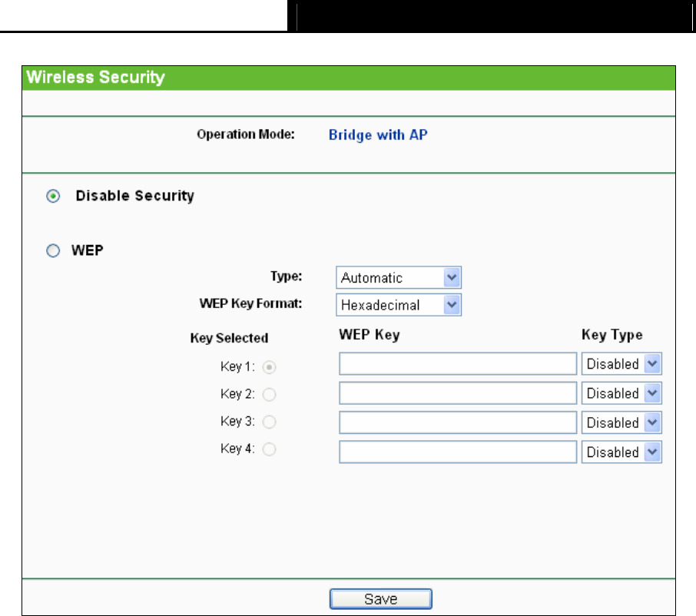Click the Key Selected column header
The width and height of the screenshot is (696, 616).
[x=229, y=338]
